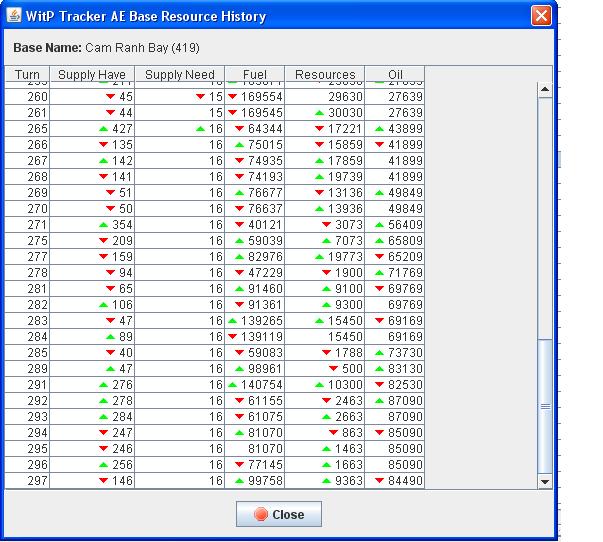This screenshot has width=603, height=542.
Task: Close the Base Resource History window
Action: 541,16
